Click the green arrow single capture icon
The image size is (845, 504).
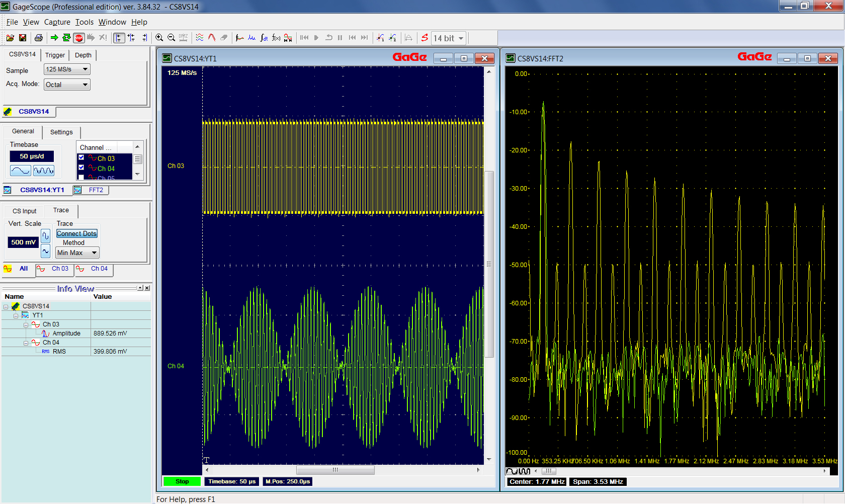point(54,38)
